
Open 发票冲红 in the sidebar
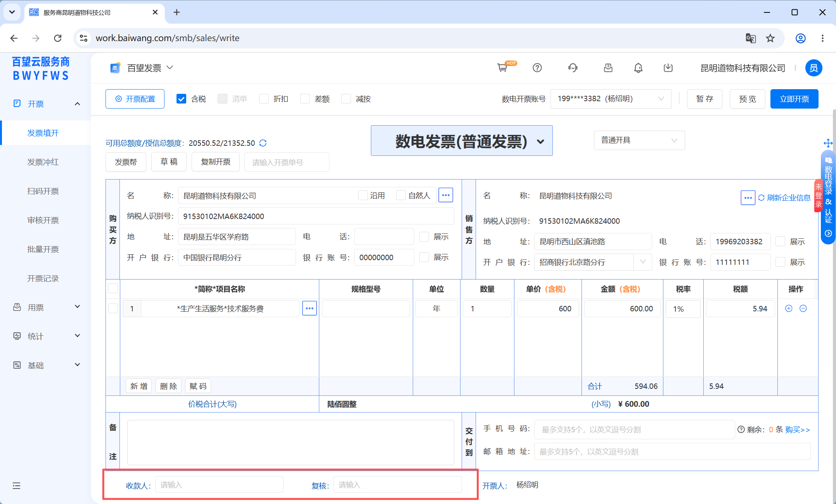(x=43, y=162)
